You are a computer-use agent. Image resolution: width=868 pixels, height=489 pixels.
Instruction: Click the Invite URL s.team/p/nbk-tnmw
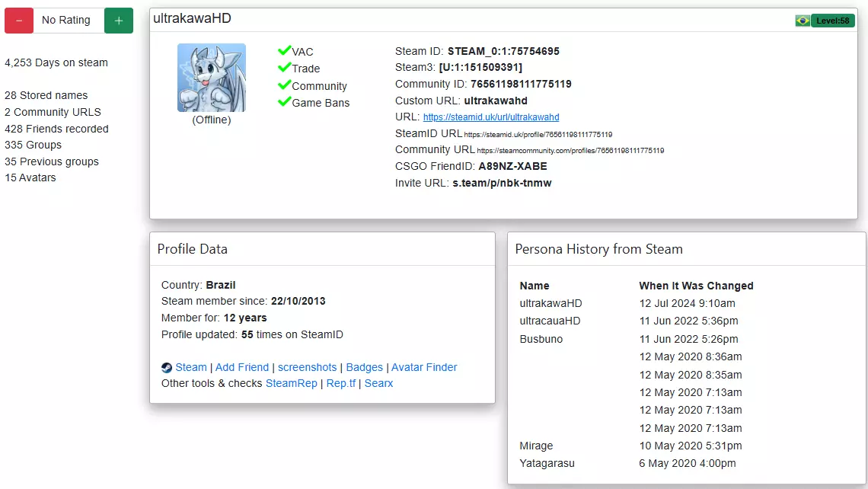click(502, 183)
